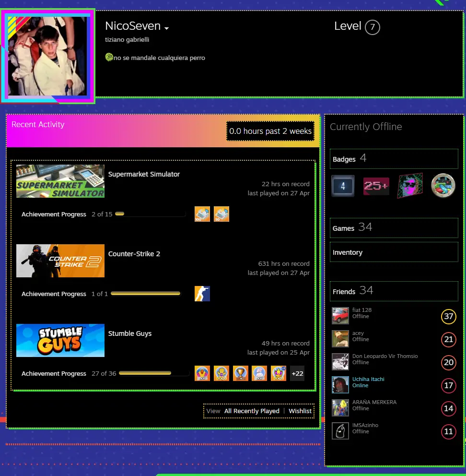This screenshot has height=476, width=466.
Task: Open the Badges 4 section
Action: [394, 159]
